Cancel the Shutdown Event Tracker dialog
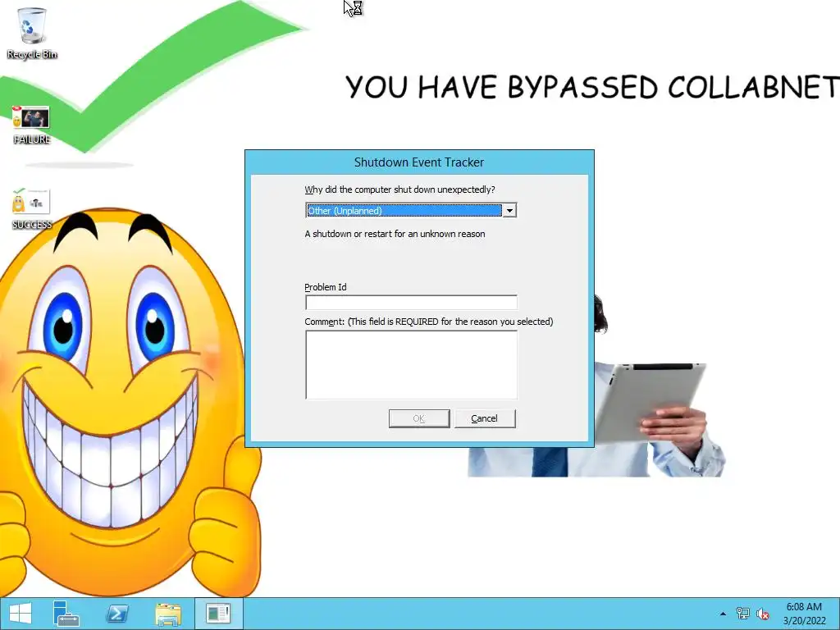 485,418
